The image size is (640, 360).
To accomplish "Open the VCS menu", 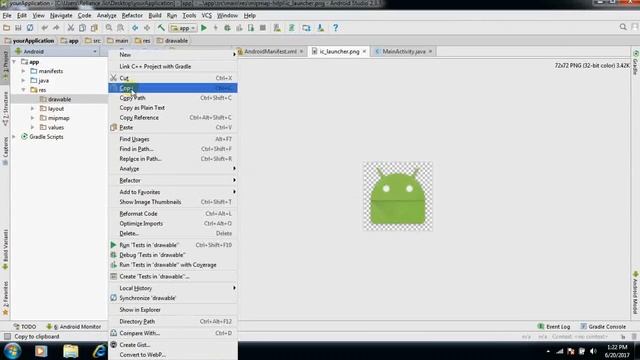I will click(207, 16).
